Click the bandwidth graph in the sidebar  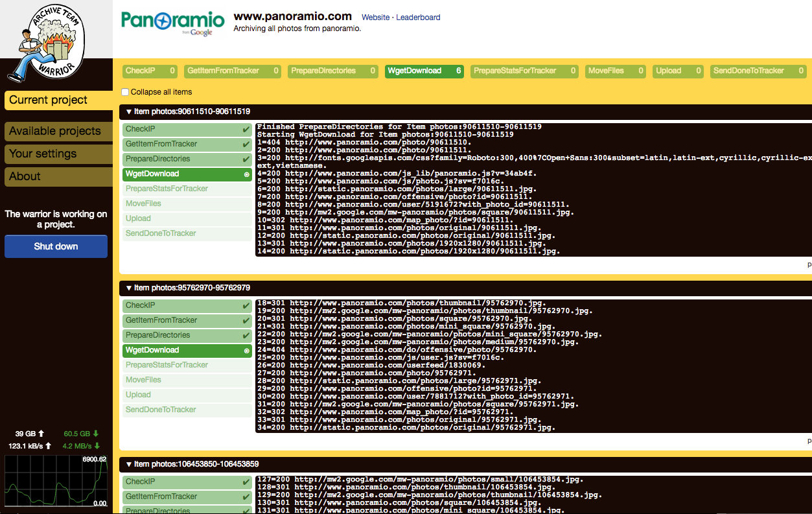tap(56, 481)
